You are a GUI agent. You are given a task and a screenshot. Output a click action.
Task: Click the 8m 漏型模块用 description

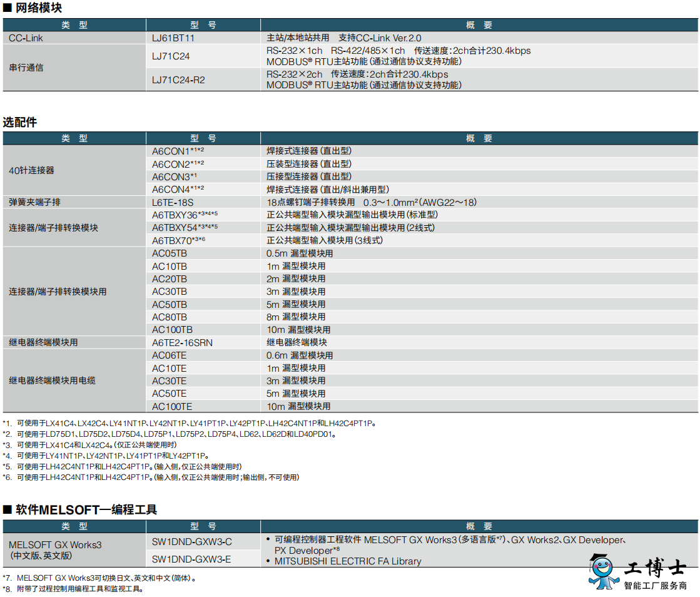click(x=296, y=317)
